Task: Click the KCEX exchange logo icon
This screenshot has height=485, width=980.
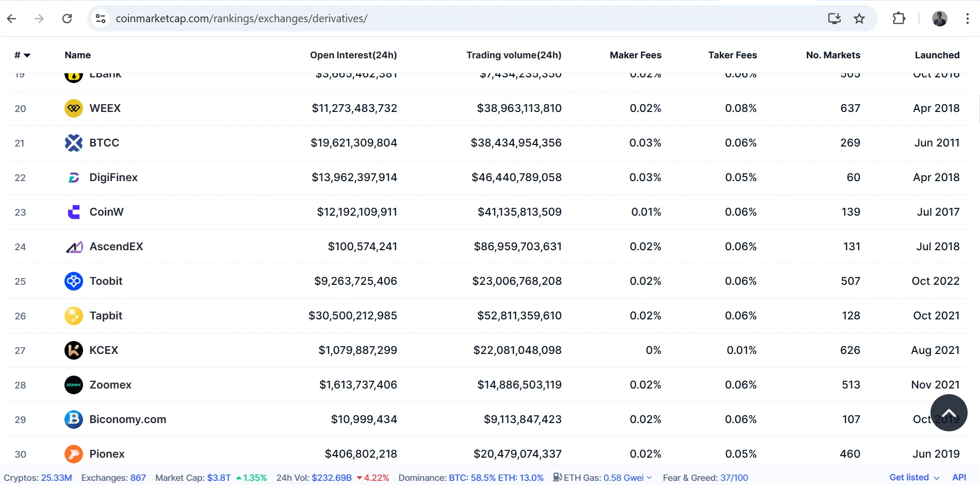Action: click(x=74, y=350)
